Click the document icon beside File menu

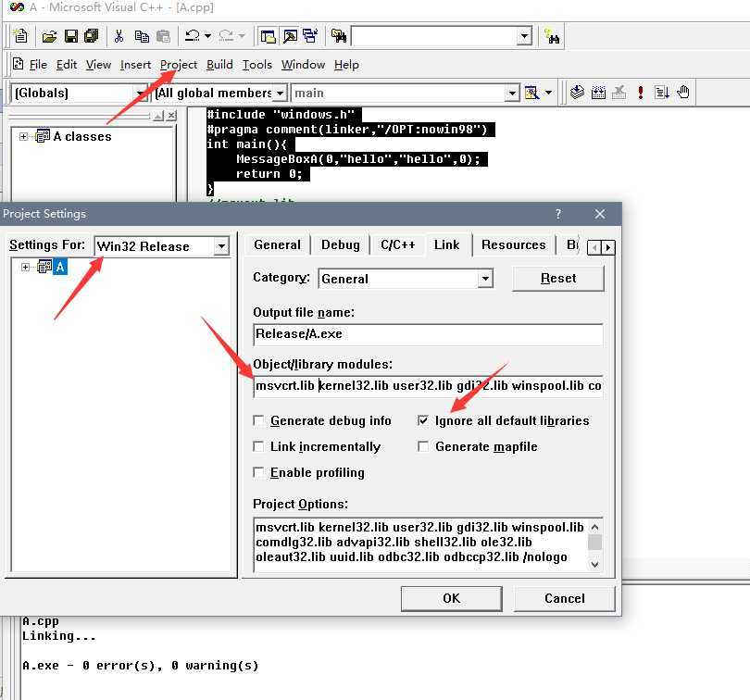coord(19,64)
